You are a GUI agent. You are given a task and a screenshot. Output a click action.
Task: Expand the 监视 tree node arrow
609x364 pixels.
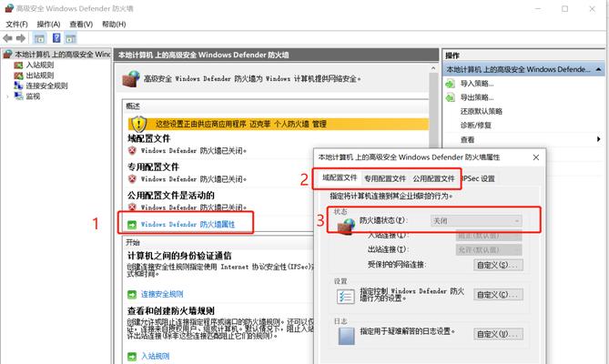[x=7, y=96]
